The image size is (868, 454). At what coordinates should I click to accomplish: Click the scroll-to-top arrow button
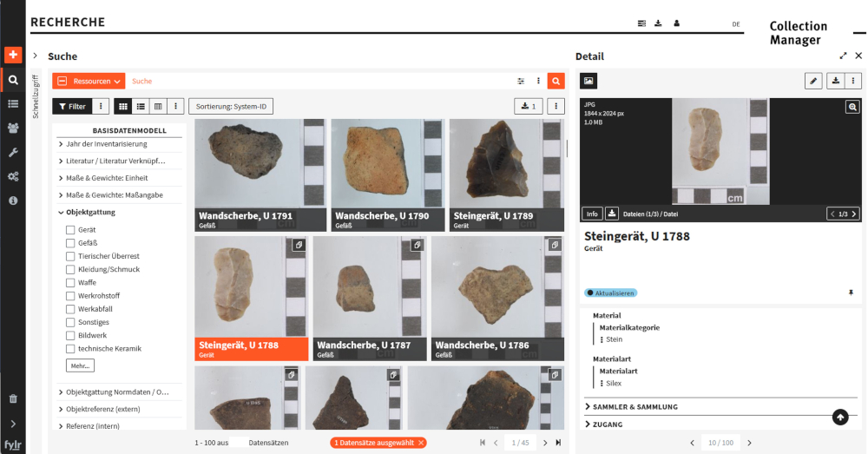[x=839, y=417]
